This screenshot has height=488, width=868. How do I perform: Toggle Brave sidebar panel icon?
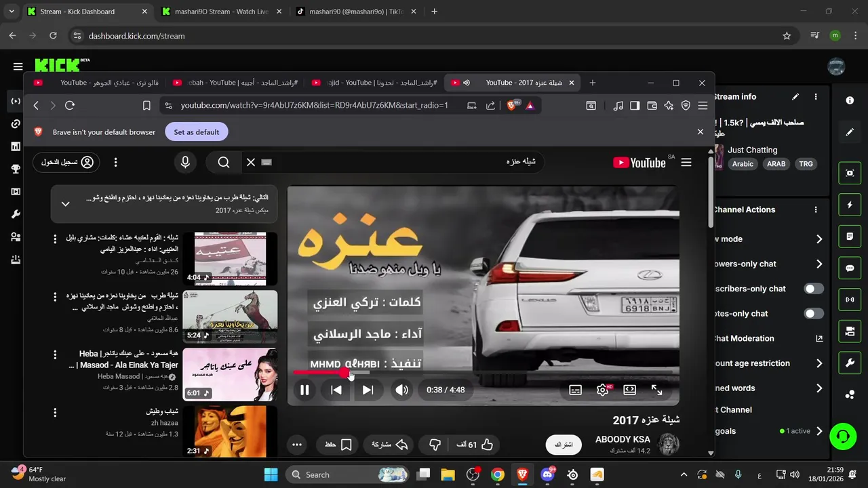click(x=635, y=106)
